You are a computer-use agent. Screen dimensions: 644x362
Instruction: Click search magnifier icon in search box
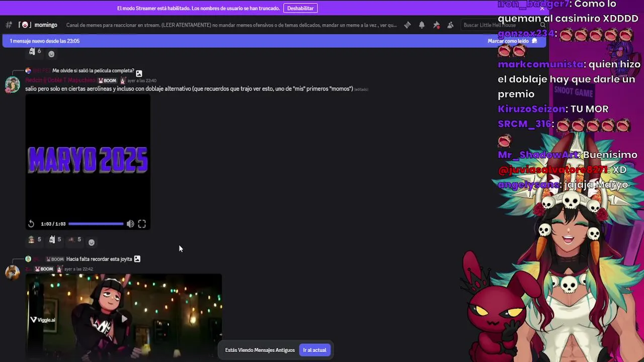(x=542, y=25)
